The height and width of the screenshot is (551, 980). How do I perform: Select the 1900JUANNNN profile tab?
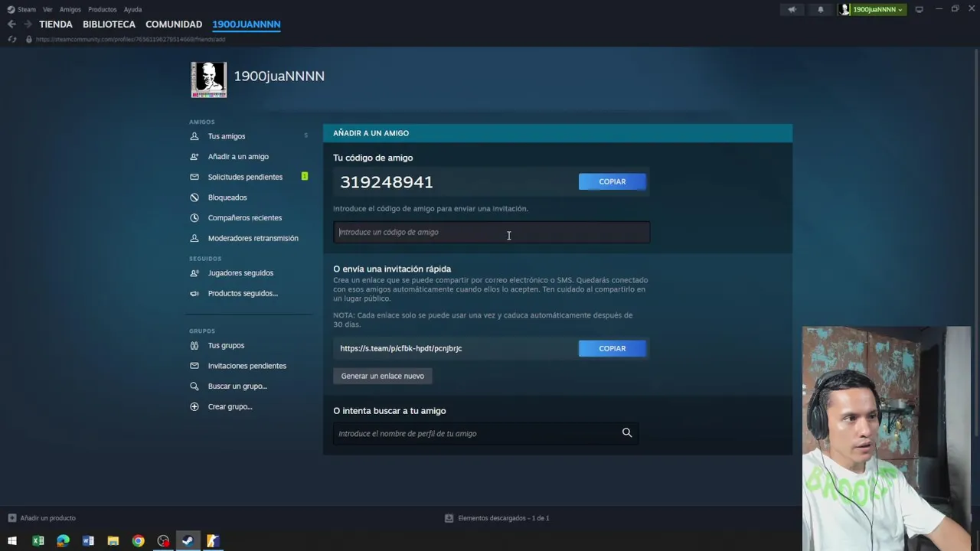pyautogui.click(x=247, y=24)
